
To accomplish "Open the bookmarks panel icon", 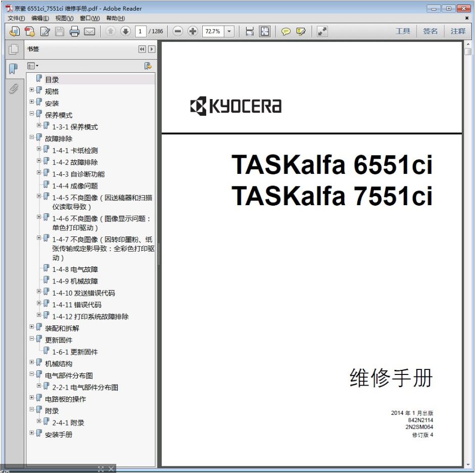I will click(13, 69).
